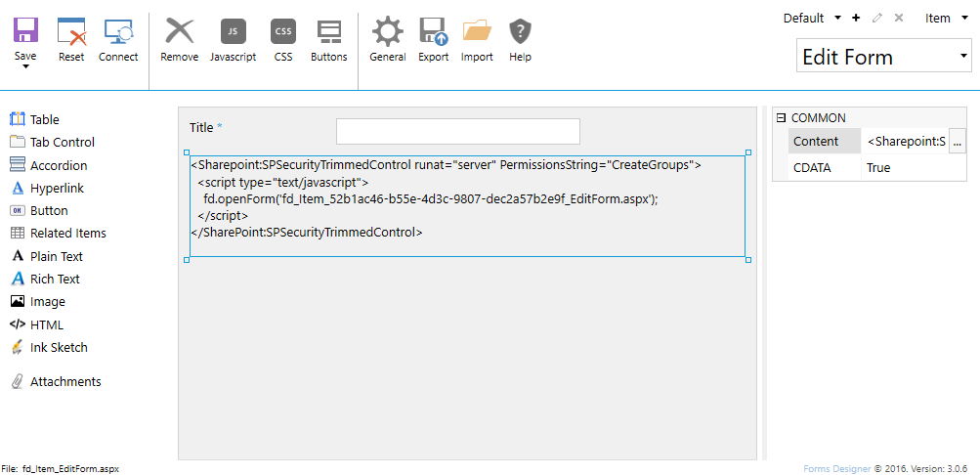Viewport: 980px width, 475px height.
Task: Click the Remove X icon
Action: coord(180,30)
